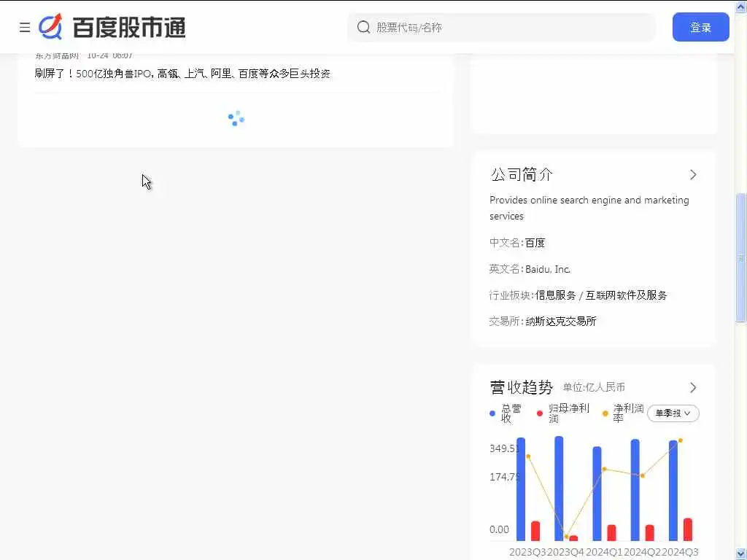
Task: Toggle the 归母净利润 legend item
Action: point(563,413)
